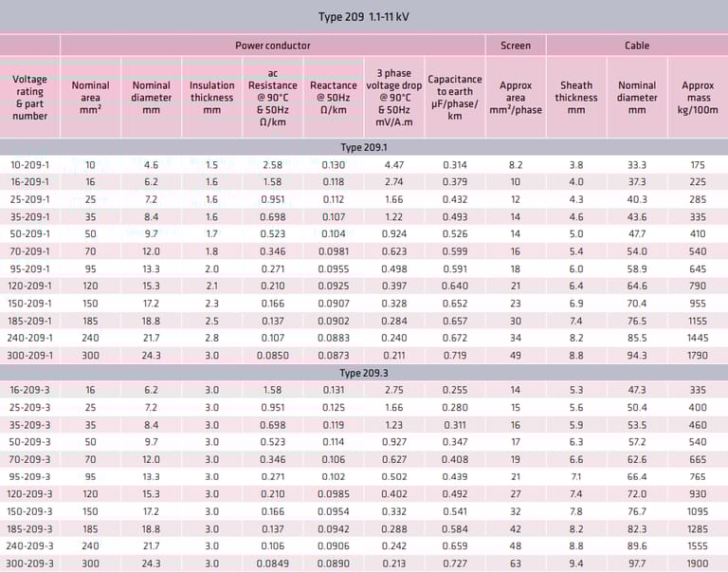The image size is (728, 573).
Task: Select the Power conductor group header
Action: click(x=272, y=46)
